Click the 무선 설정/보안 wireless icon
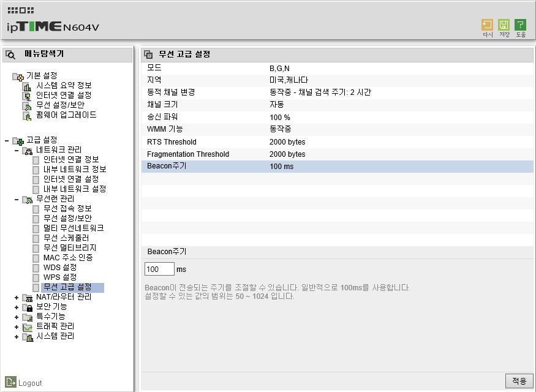Viewport: 536px width, 392px height. click(x=27, y=107)
